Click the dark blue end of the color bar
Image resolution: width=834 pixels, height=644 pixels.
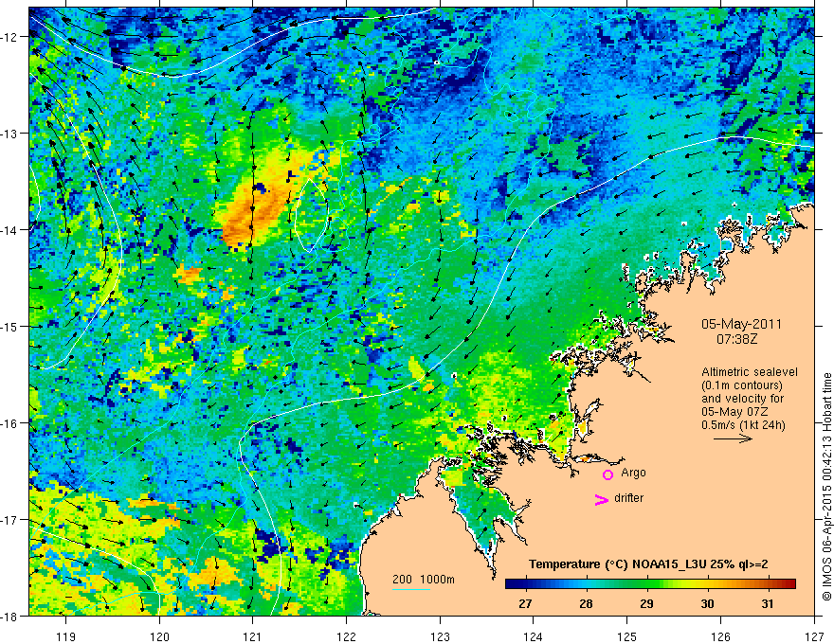click(512, 584)
